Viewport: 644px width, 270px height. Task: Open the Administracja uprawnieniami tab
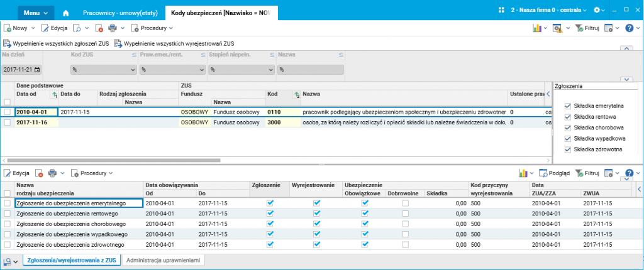[x=164, y=259]
